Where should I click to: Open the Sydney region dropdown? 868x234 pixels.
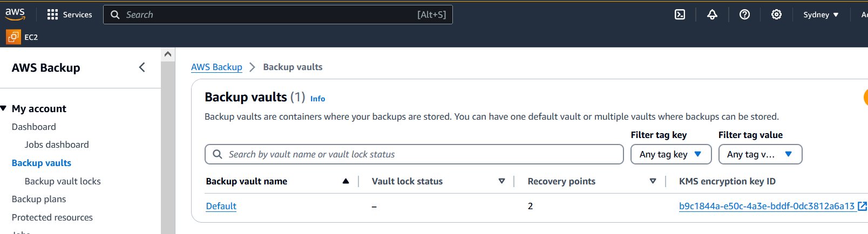point(820,15)
